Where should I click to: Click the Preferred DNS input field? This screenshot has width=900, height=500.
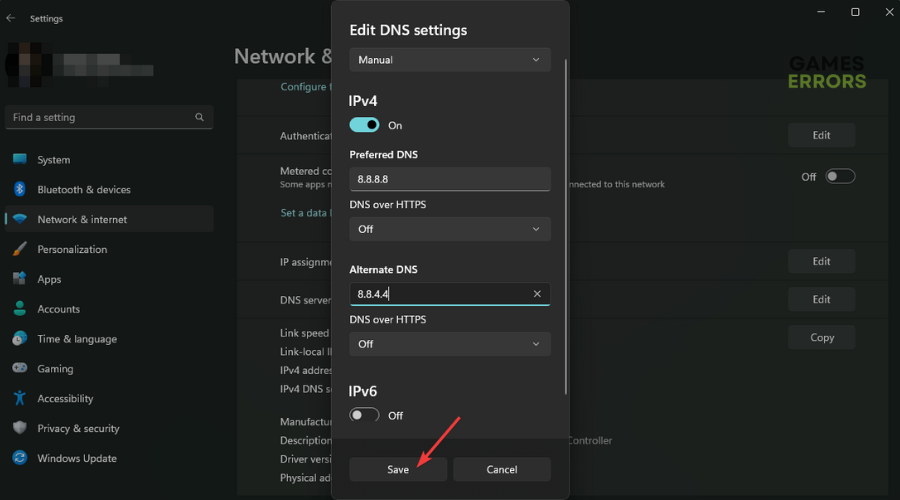point(450,179)
